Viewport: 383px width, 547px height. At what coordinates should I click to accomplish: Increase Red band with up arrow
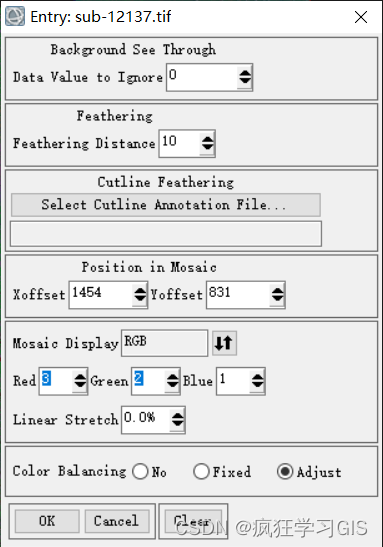pos(80,377)
